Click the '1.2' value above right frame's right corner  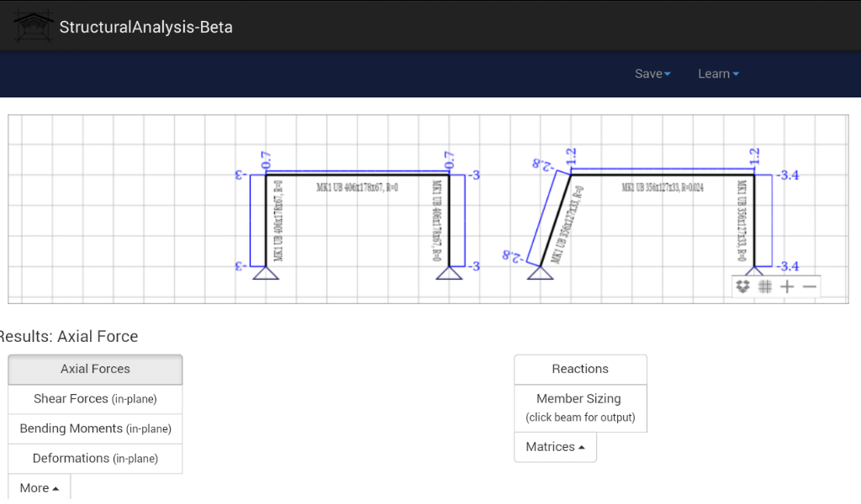click(x=755, y=156)
